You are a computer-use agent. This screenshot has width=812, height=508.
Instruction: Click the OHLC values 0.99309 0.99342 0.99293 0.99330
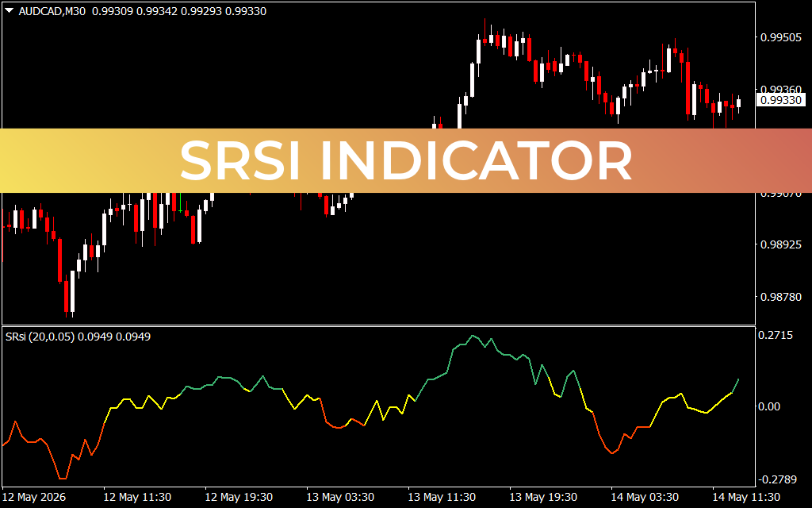pos(179,11)
